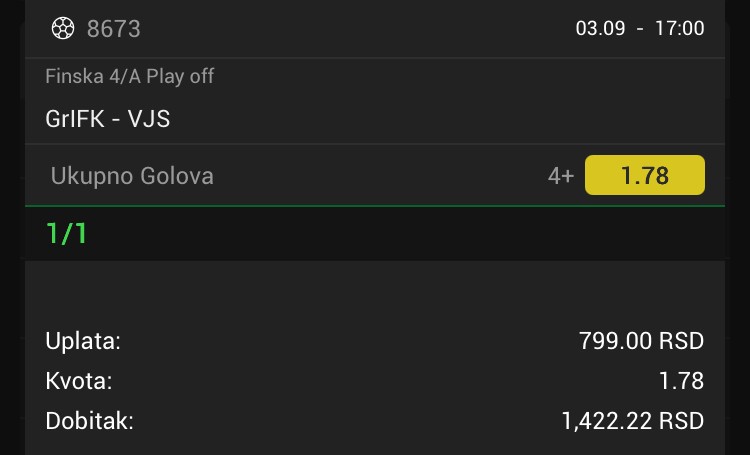The width and height of the screenshot is (750, 455).
Task: Tap the Kvota label
Action: coord(79,381)
